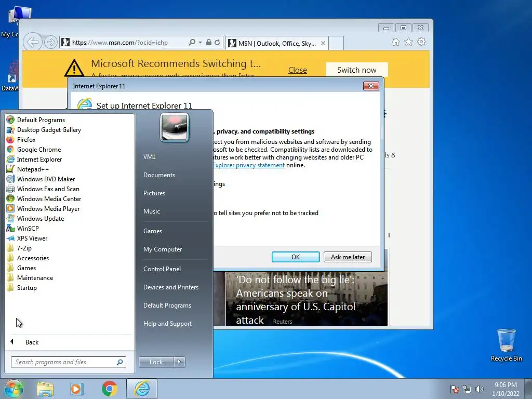Open Windows Explorer from the taskbar
Viewport: 532px width, 399px height.
[45, 389]
